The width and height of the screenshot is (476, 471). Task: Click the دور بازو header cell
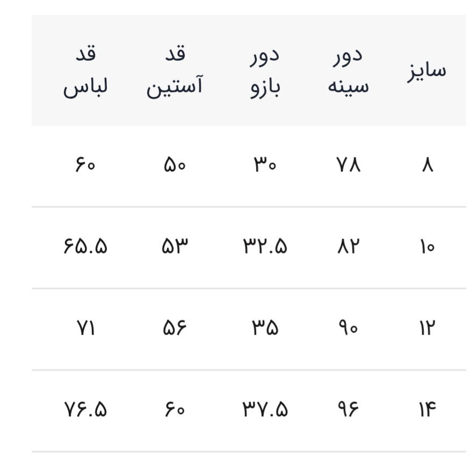[265, 71]
